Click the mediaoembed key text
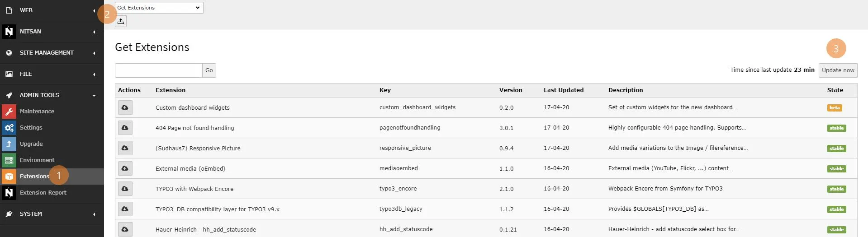This screenshot has width=868, height=237. pyautogui.click(x=398, y=168)
